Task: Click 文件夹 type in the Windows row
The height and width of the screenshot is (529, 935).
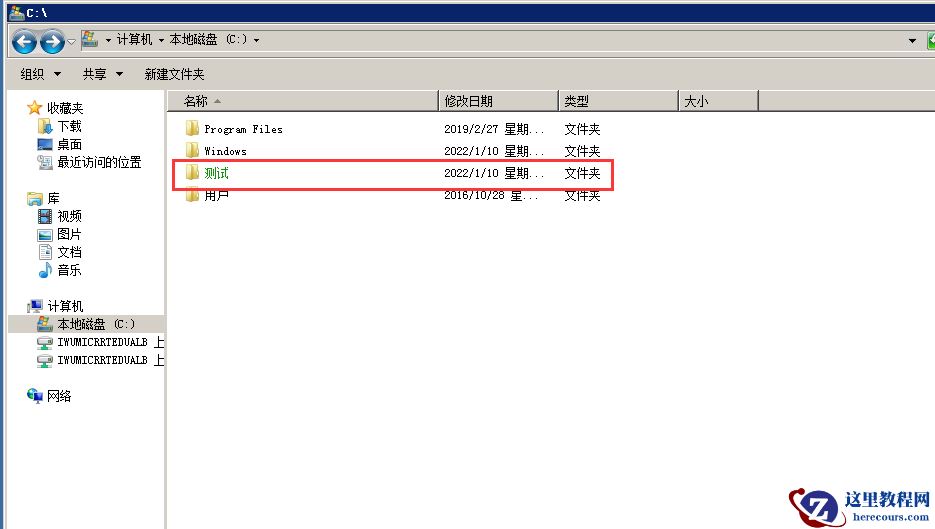Action: click(x=583, y=151)
